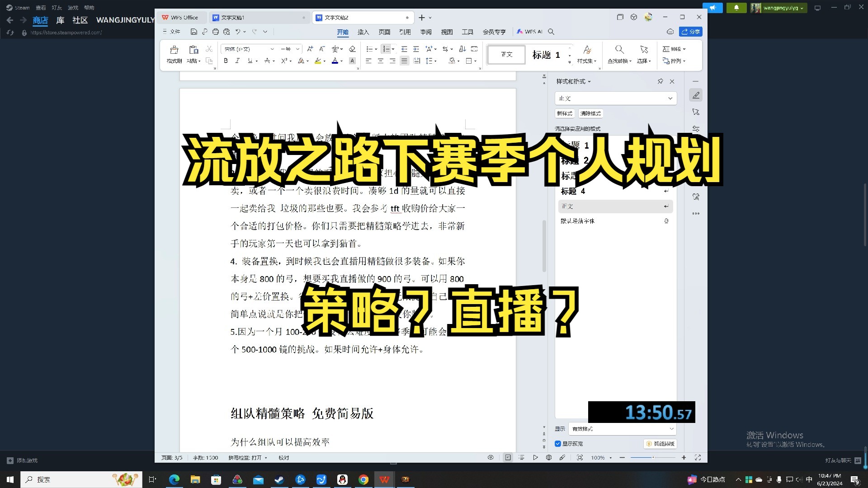Expand the highlight color dropdown arrow
Image resolution: width=868 pixels, height=488 pixels.
(325, 61)
